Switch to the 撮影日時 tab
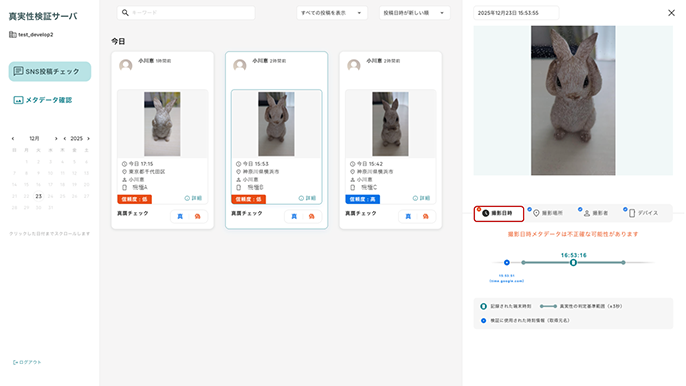This screenshot has height=386, width=686. [x=499, y=214]
